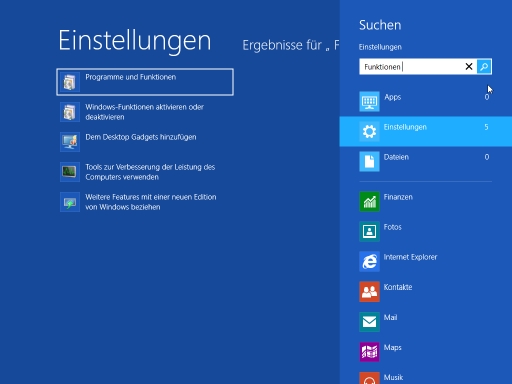
Task: Select Windows-Funktionen aktivieren oder deaktivieren text
Action: click(144, 112)
